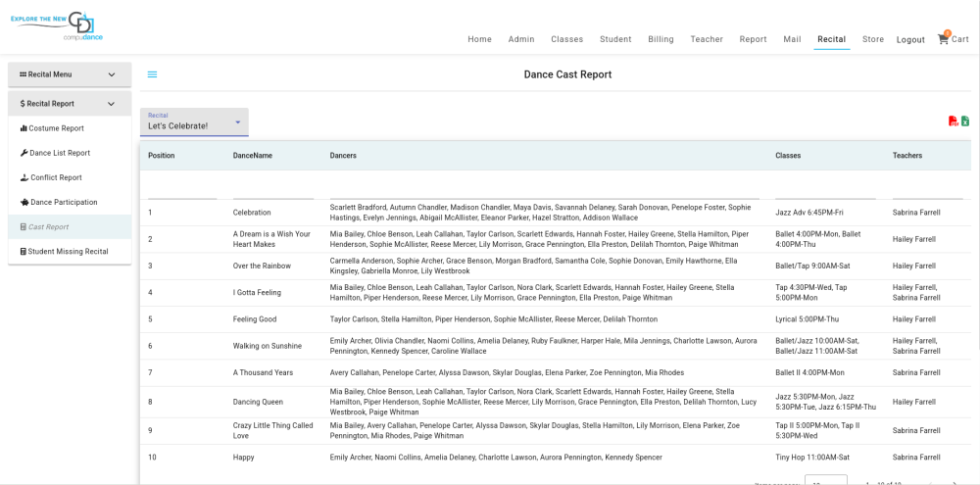Click the 'Walking on Sunshine' dance cell

coord(268,346)
